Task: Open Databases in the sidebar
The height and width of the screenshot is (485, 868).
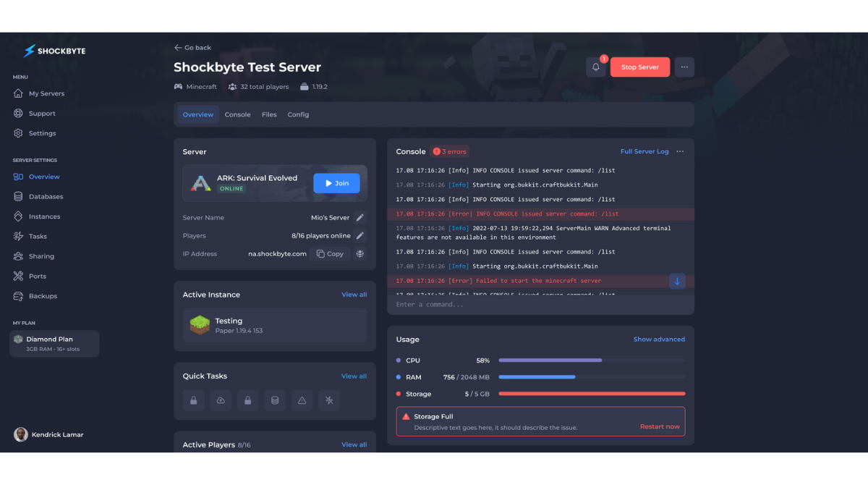Action: click(38, 197)
